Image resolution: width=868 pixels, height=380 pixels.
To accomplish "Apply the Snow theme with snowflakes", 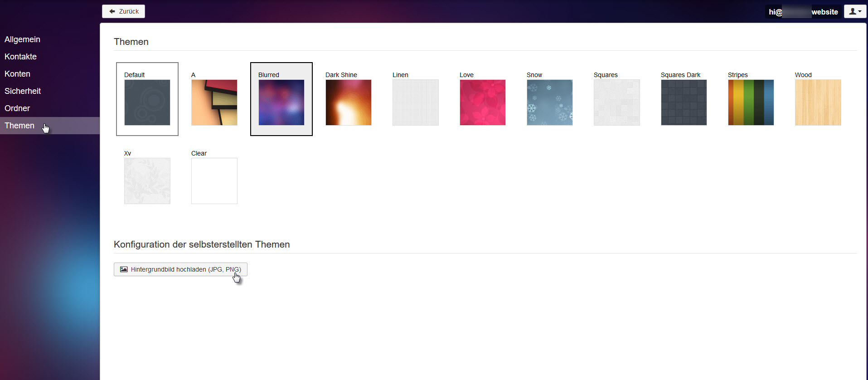I will click(550, 102).
